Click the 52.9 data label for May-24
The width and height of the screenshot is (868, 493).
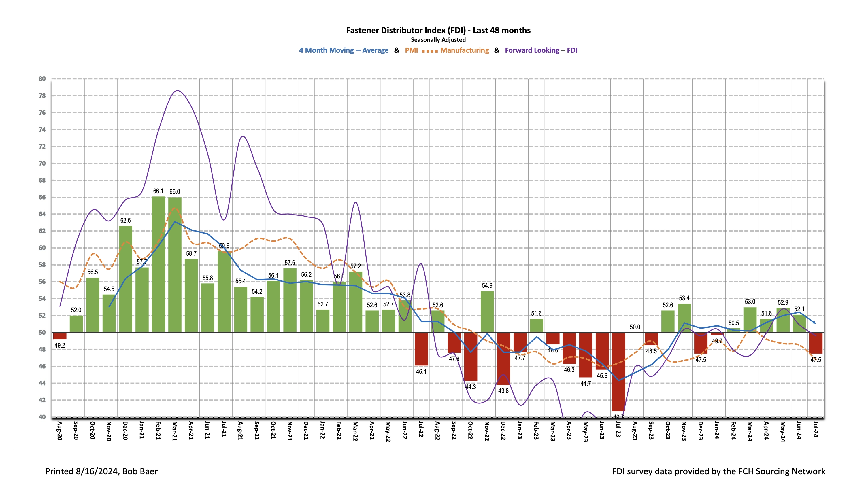coord(783,302)
